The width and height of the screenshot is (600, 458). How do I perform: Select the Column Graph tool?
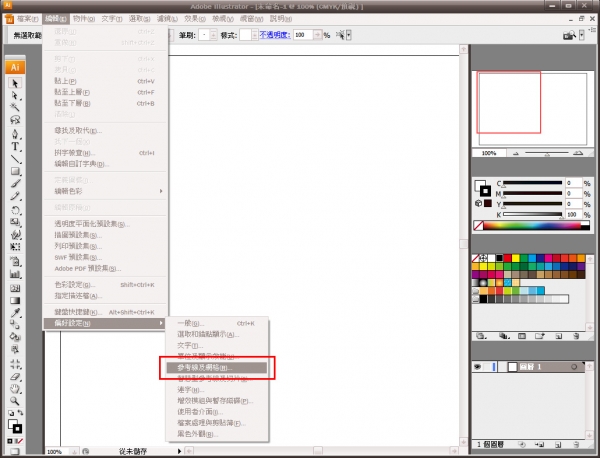(15, 274)
